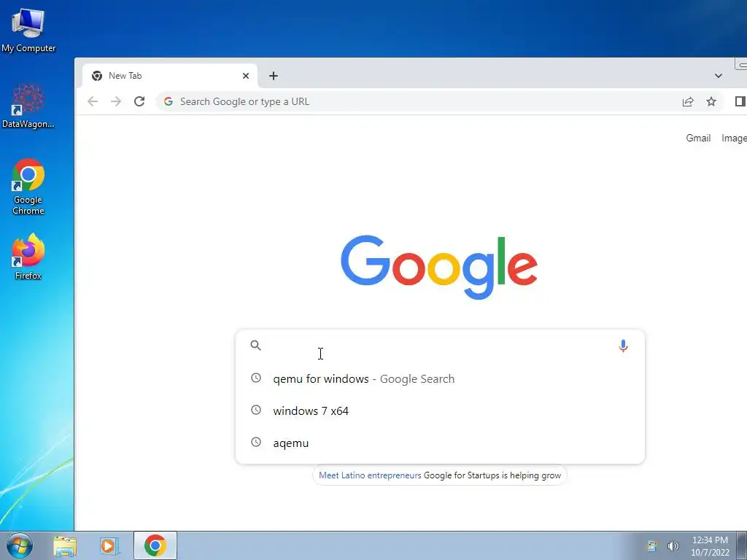Open the taskbar clock showing 12:34 PM
This screenshot has height=560, width=747.
point(710,546)
